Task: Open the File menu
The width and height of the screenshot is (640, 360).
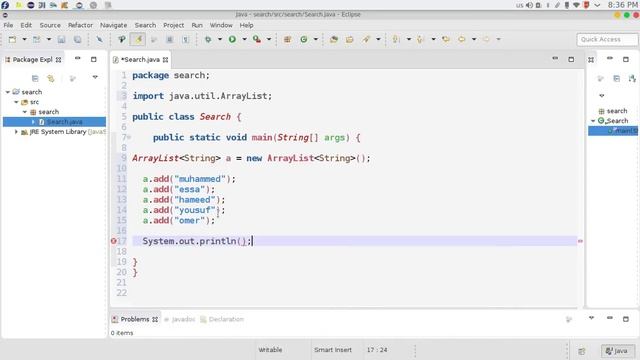Action: (x=8, y=25)
